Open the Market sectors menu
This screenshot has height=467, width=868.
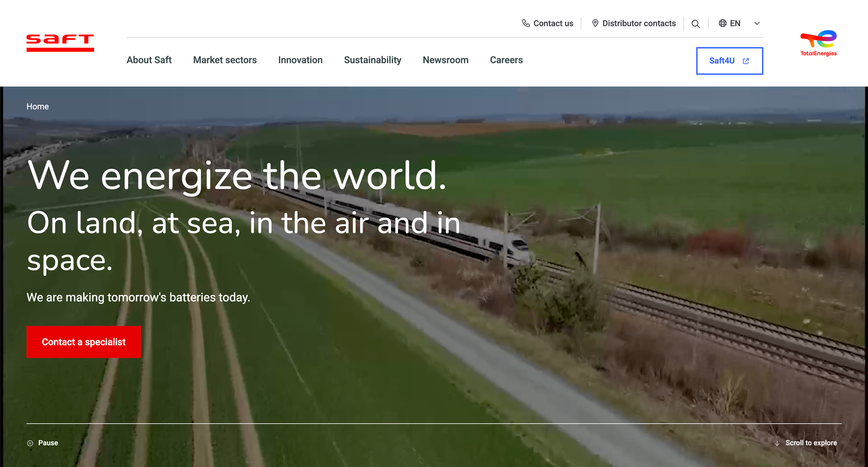tap(225, 60)
